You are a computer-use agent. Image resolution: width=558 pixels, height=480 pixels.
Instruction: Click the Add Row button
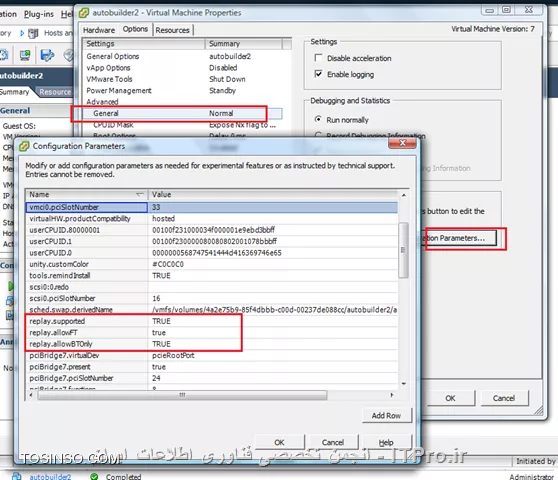click(x=386, y=415)
